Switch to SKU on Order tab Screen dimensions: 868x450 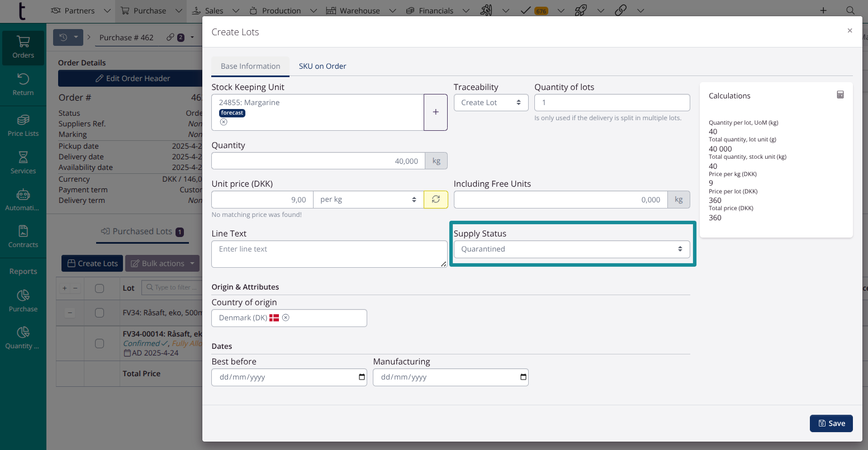322,66
